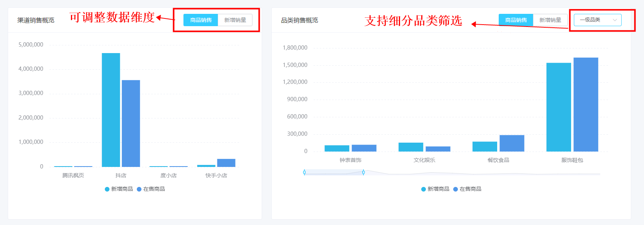
Task: Open the 一级品类 dropdown
Action: [x=597, y=20]
